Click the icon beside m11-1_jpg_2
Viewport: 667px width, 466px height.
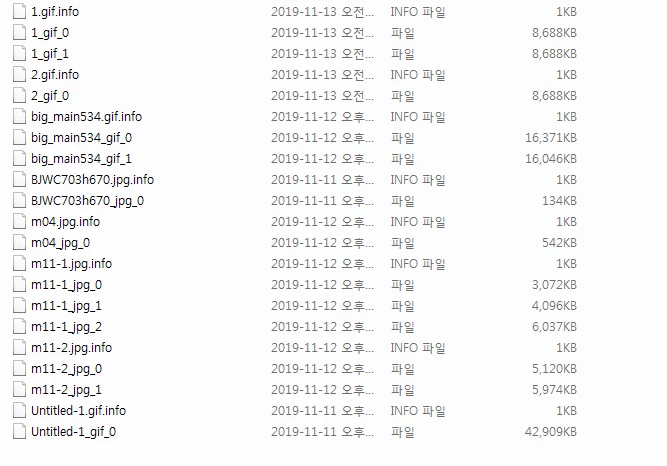tap(19, 326)
